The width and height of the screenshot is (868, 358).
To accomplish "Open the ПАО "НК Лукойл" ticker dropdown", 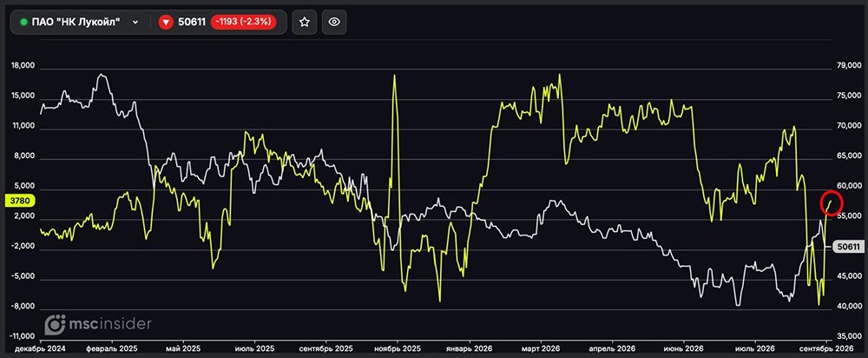I will [x=79, y=23].
